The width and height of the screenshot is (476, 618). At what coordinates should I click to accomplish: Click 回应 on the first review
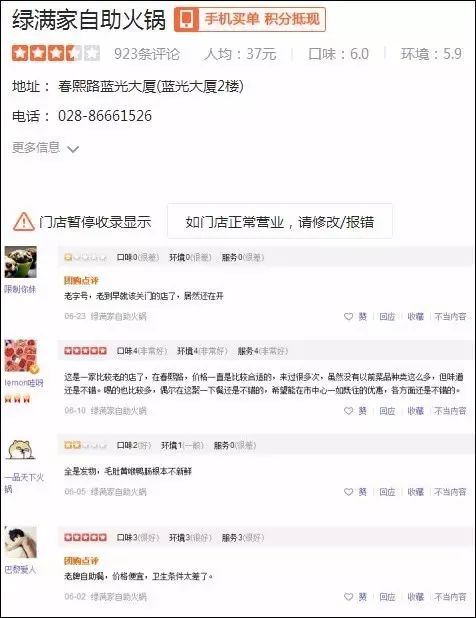tap(387, 316)
